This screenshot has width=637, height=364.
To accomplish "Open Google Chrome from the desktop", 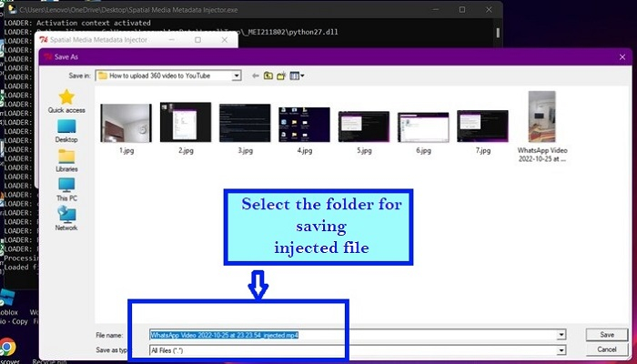I will (7, 347).
